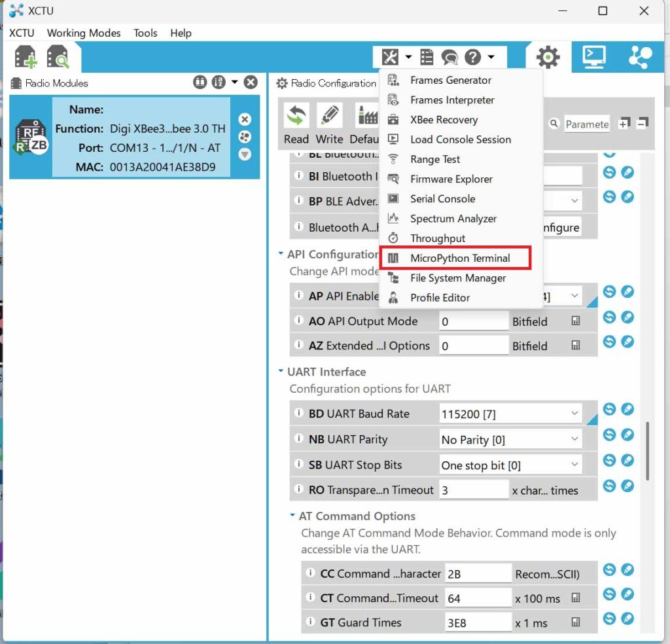Click the Parameter search field
The width and height of the screenshot is (670, 644).
pyautogui.click(x=587, y=124)
